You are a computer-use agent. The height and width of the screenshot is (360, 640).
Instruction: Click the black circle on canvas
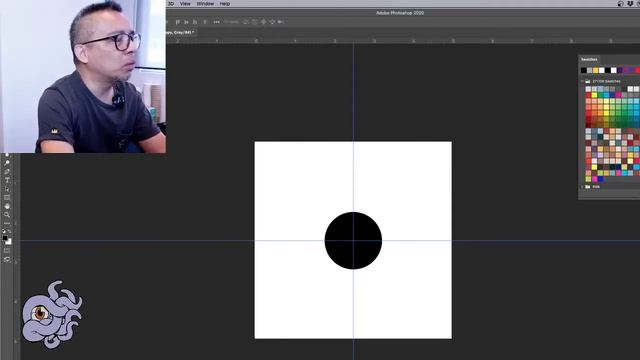(353, 240)
